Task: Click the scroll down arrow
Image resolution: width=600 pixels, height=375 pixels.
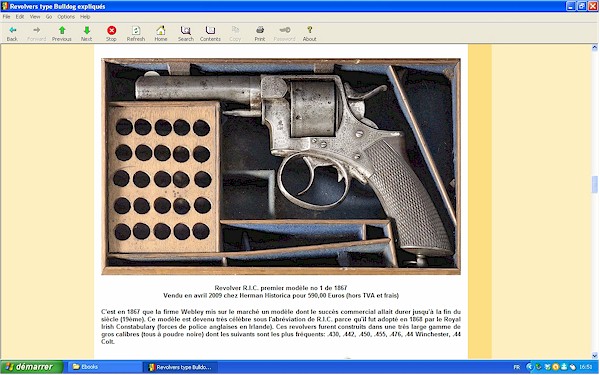Action: (594, 355)
